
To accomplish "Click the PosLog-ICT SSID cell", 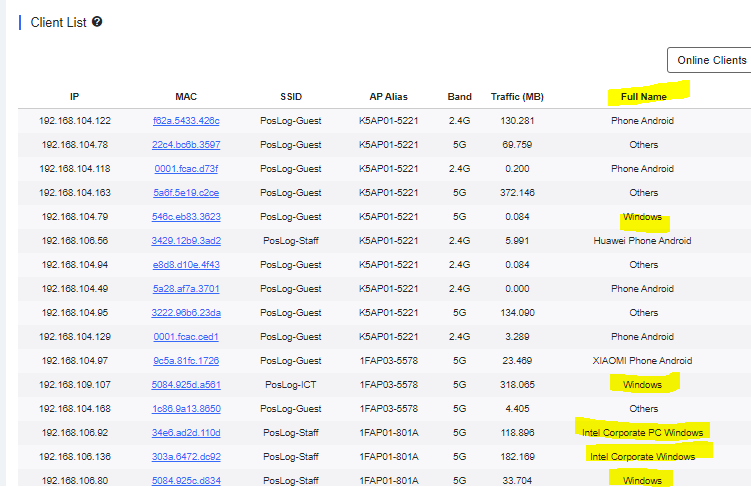I will tap(291, 385).
